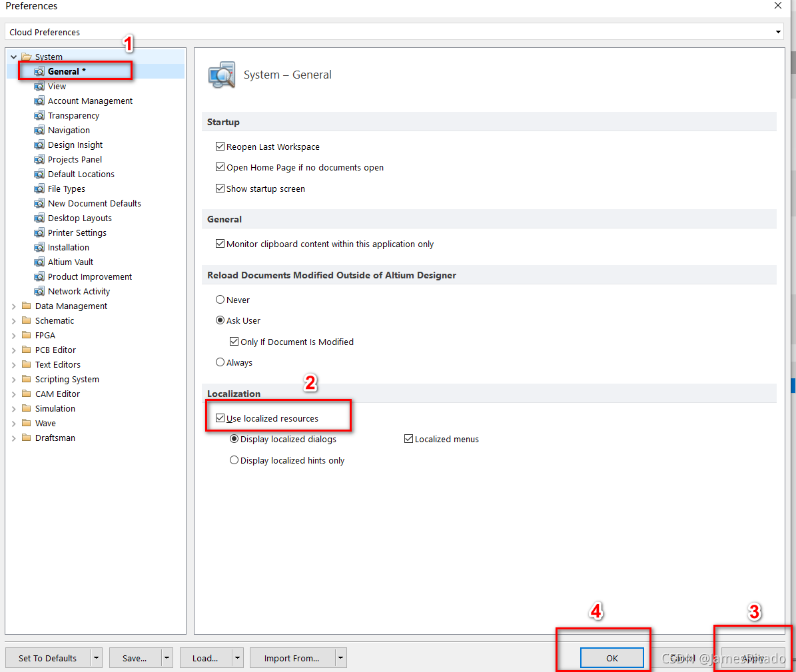The image size is (796, 672).
Task: Click the Text Editors folder icon
Action: pyautogui.click(x=27, y=364)
